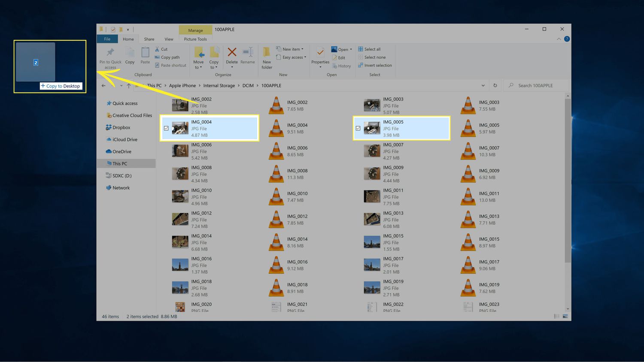Click the refresh icon beside address bar
The image size is (644, 362).
click(x=495, y=85)
